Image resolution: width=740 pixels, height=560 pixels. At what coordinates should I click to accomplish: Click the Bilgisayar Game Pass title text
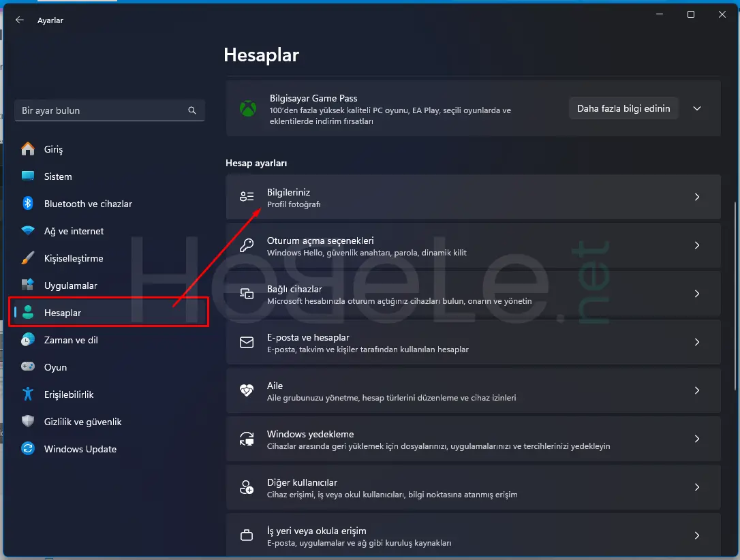[x=313, y=98]
